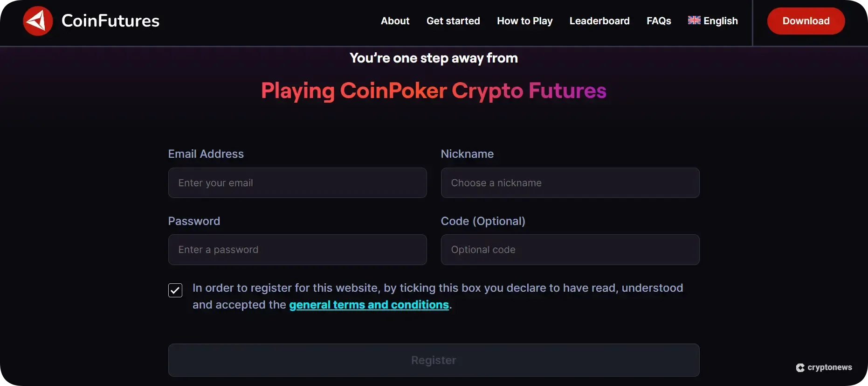Image resolution: width=868 pixels, height=386 pixels.
Task: View the Leaderboard
Action: [599, 21]
